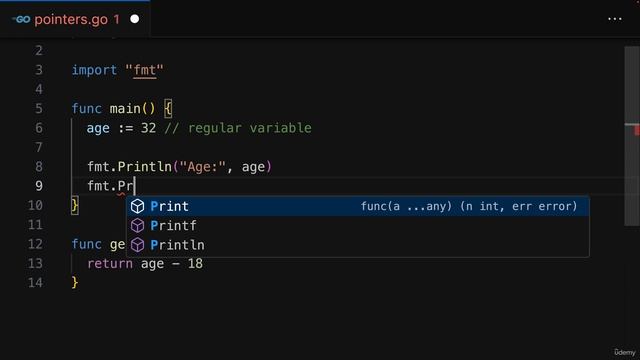Click the cube icon beside Print suggestion
Image resolution: width=640 pixels, height=360 pixels.
[x=138, y=206]
